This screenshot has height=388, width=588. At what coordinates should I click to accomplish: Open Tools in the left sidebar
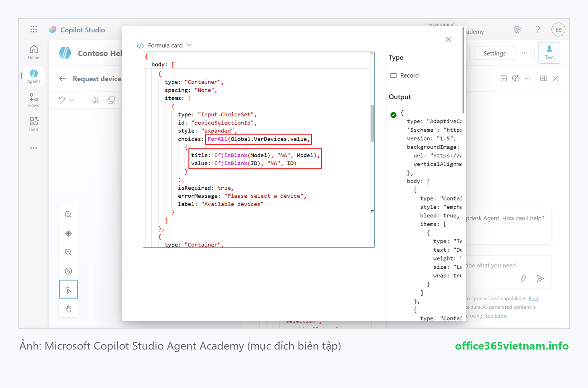(34, 124)
